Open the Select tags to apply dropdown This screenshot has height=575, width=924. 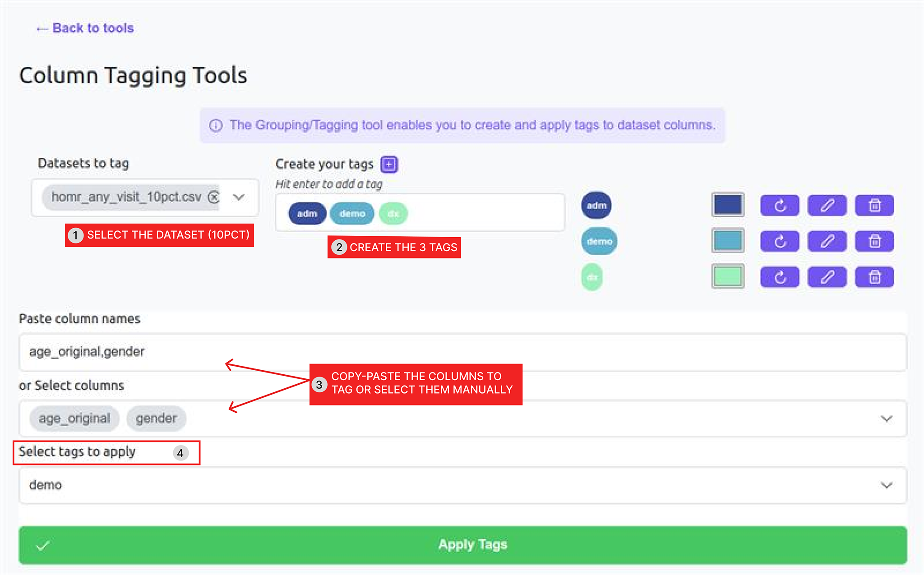886,485
